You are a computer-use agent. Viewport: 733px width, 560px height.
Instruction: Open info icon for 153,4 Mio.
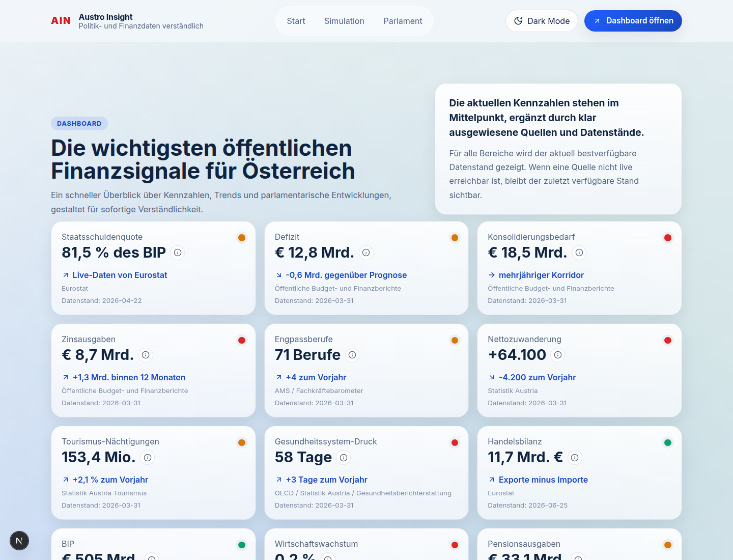click(148, 458)
